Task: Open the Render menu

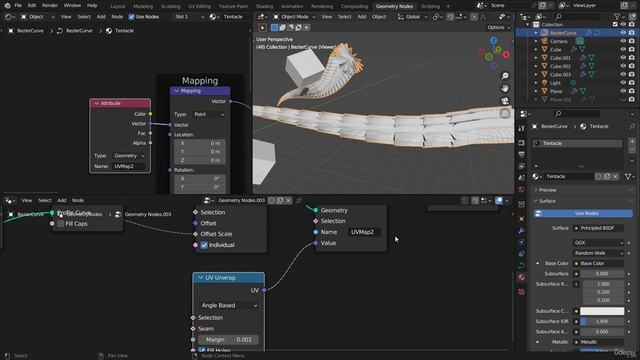Action: 50,6
